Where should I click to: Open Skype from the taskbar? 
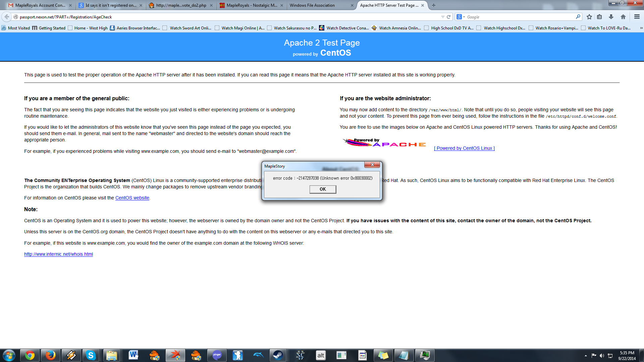point(91,355)
